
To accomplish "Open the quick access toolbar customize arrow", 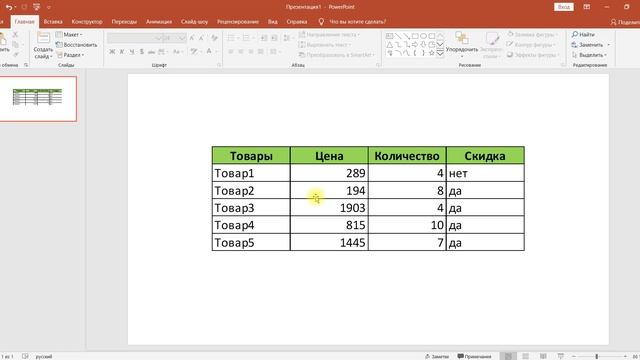I will pos(49,7).
